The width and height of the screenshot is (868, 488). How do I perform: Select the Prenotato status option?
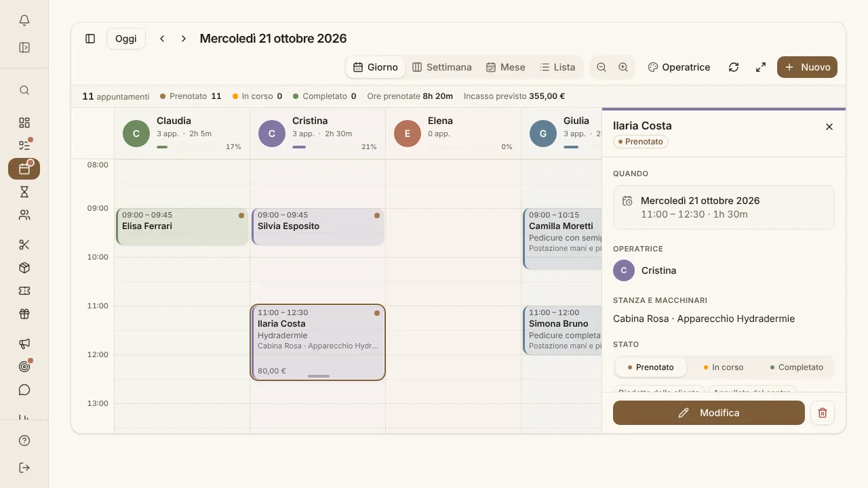click(651, 367)
